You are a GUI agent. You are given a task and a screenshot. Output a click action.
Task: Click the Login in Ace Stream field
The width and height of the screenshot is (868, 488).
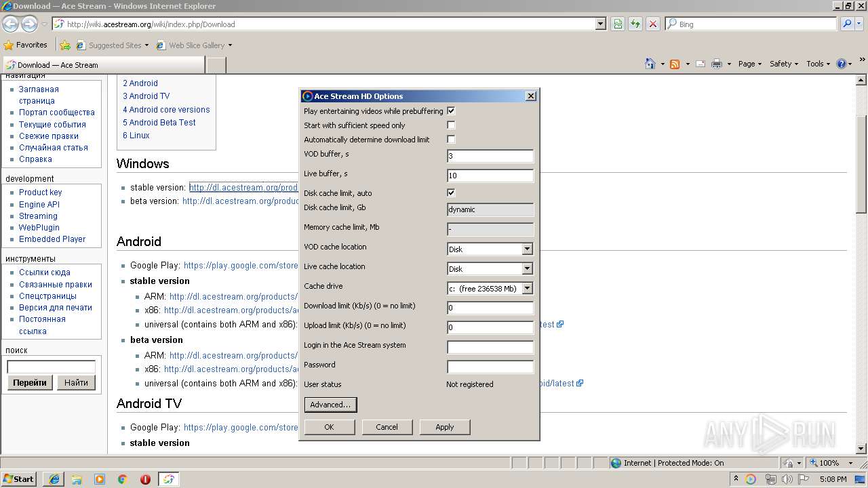[x=490, y=347]
